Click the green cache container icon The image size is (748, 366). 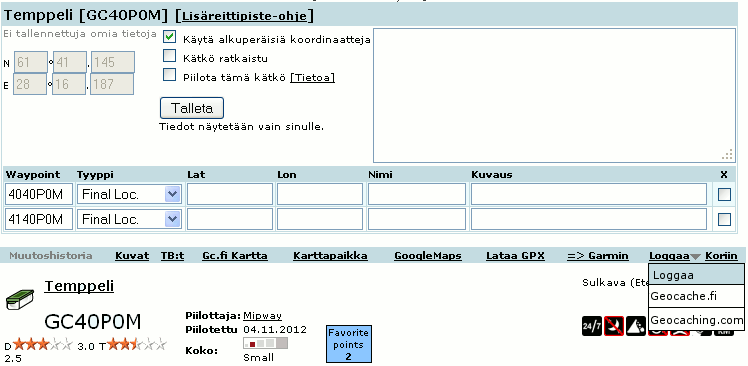pyautogui.click(x=20, y=299)
